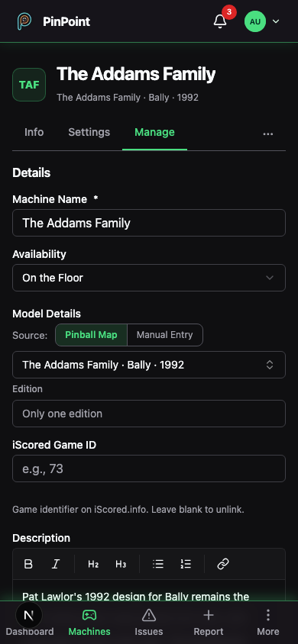Insert an H3 heading

pos(121,564)
